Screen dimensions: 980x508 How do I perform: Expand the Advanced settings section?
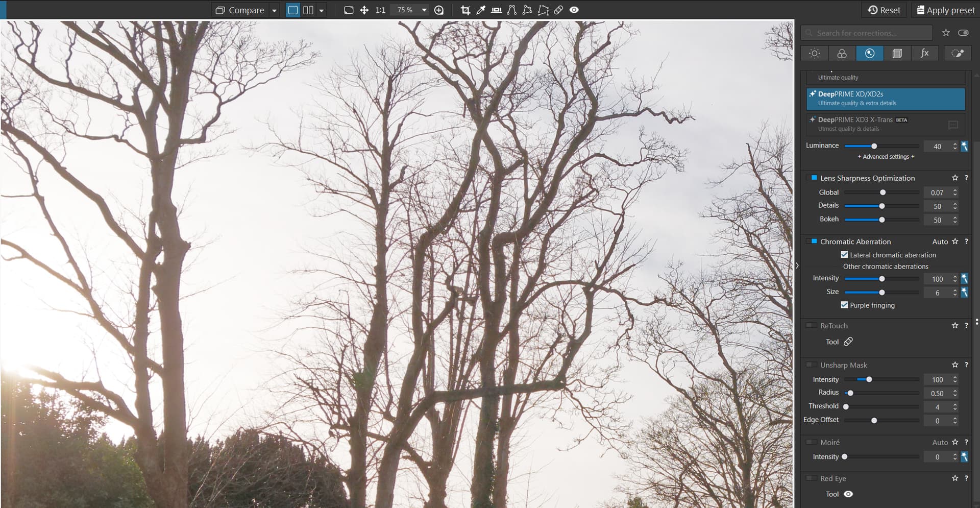point(886,157)
